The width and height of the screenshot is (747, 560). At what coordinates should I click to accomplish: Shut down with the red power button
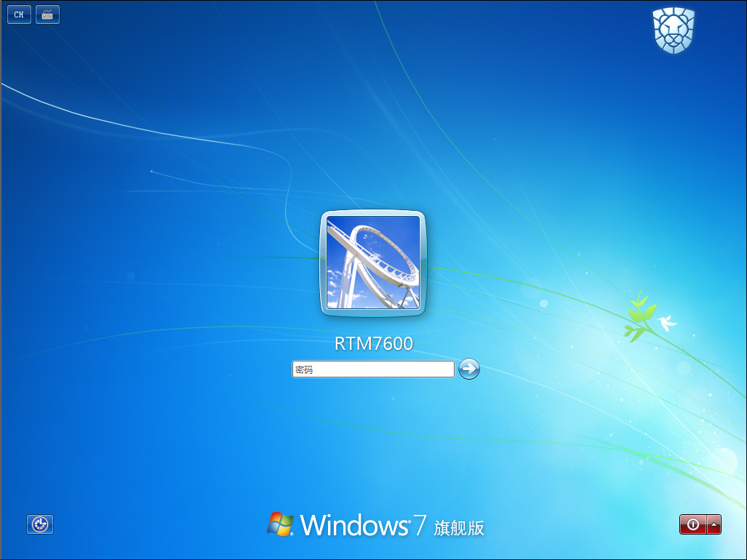[x=693, y=524]
